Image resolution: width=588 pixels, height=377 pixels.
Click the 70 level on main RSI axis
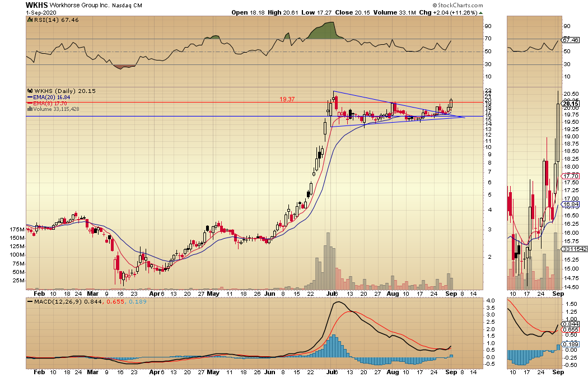pos(488,39)
